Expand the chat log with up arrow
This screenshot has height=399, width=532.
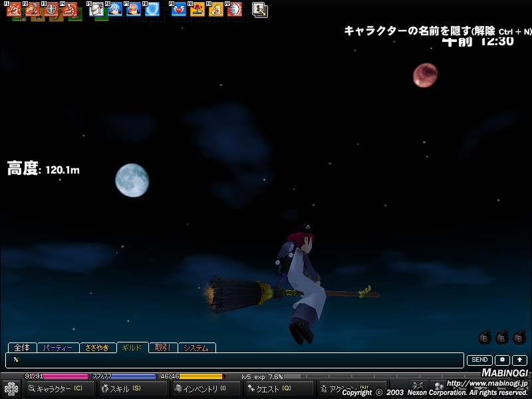click(x=519, y=360)
